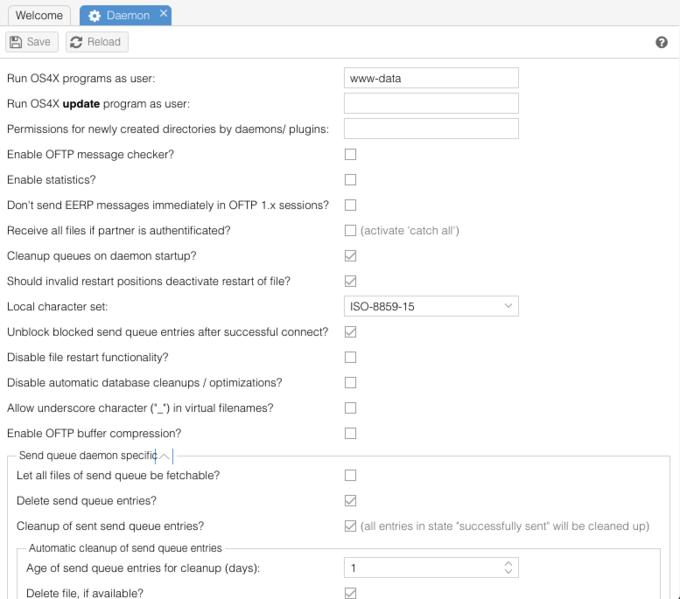
Task: Check Let all files be fetchable
Action: tap(350, 475)
